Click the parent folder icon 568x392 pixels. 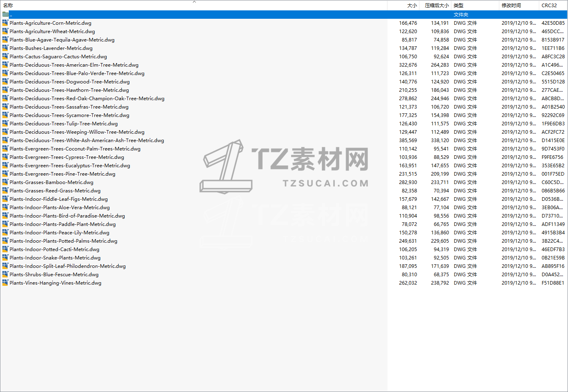[5, 14]
